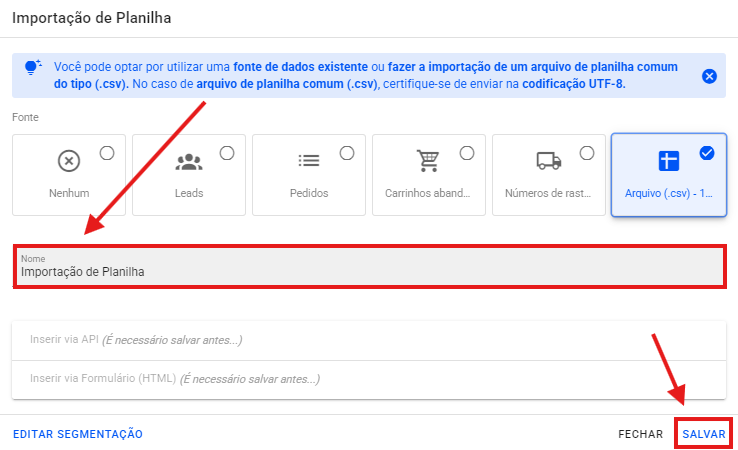Image resolution: width=738 pixels, height=450 pixels.
Task: Expand Inserir via Formulário (HTML) section
Action: (368, 379)
